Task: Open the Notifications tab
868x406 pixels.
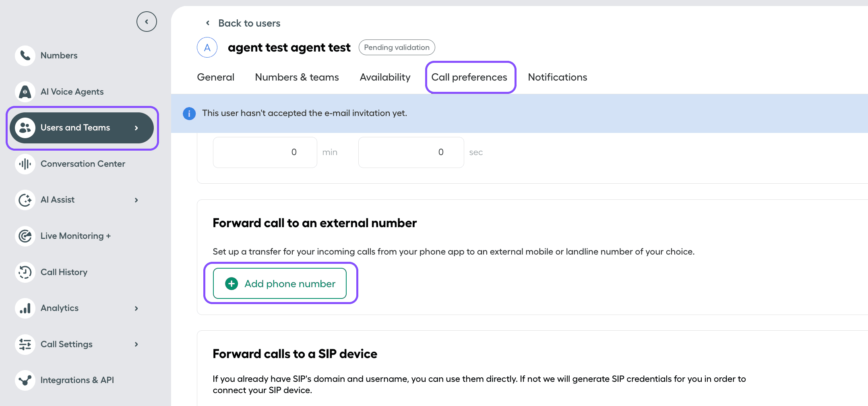Action: click(558, 77)
